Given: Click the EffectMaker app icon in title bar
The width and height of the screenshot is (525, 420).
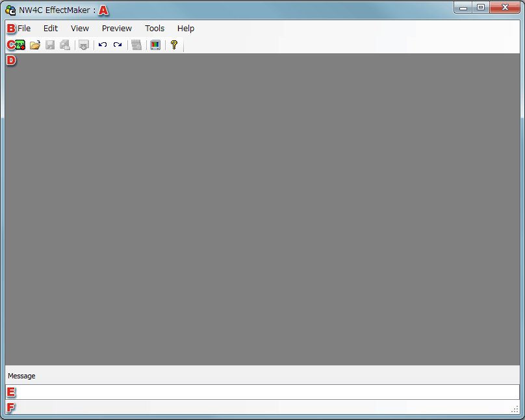Looking at the screenshot, I should 10,10.
